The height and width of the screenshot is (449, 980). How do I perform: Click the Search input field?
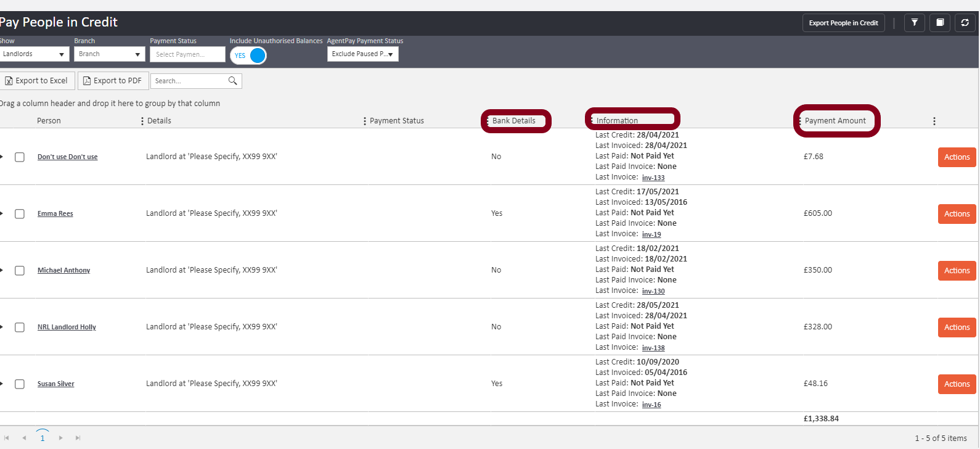[189, 81]
